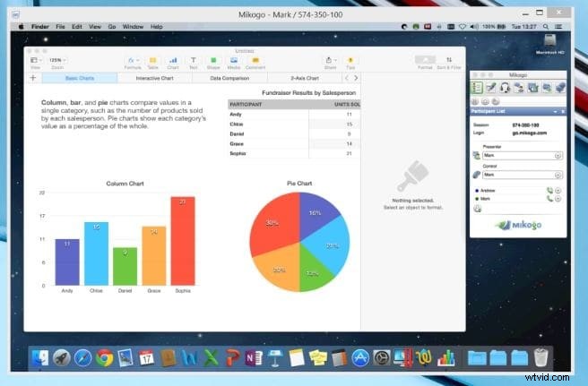Open Spotlight search in menu bar
This screenshot has height=386, width=588.
click(x=546, y=27)
